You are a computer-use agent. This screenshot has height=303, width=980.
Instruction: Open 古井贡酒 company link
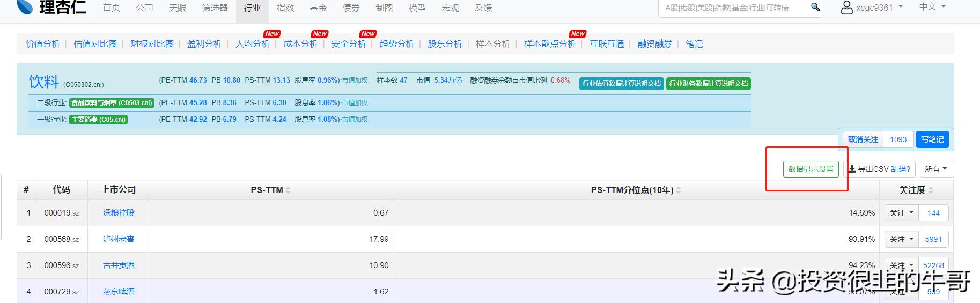tap(119, 265)
